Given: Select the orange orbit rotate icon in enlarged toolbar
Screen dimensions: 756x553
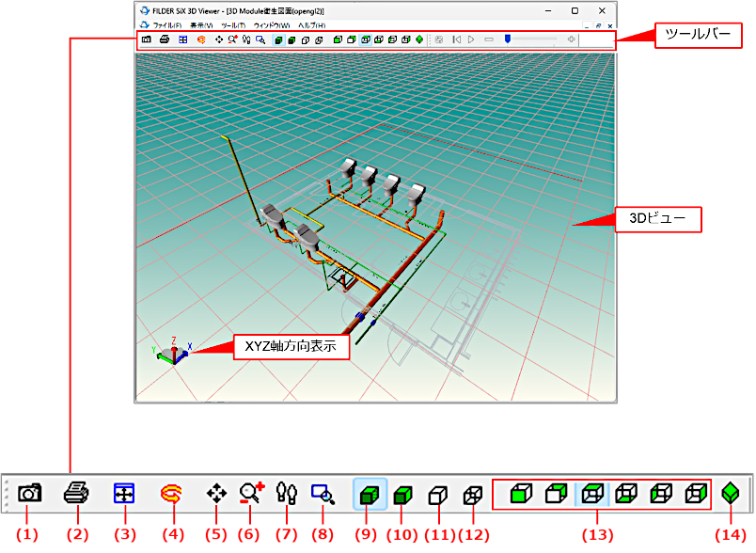Looking at the screenshot, I should point(170,493).
